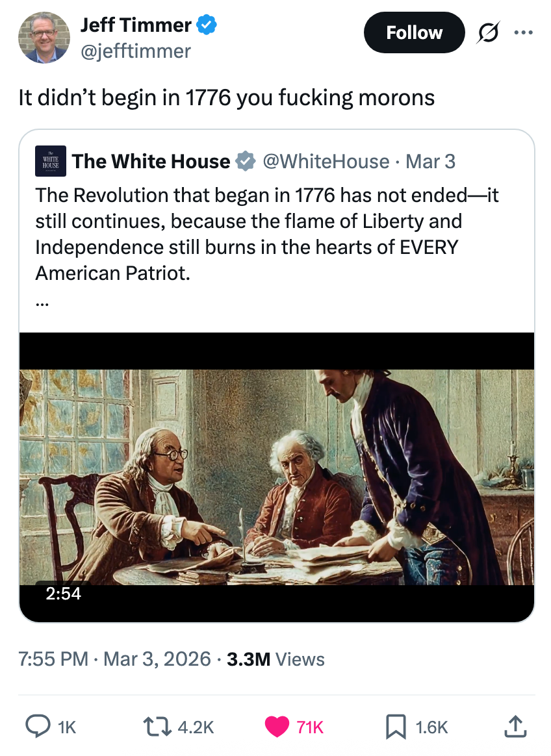
Task: Open Jeff Timmer's profile picture
Action: (x=44, y=37)
